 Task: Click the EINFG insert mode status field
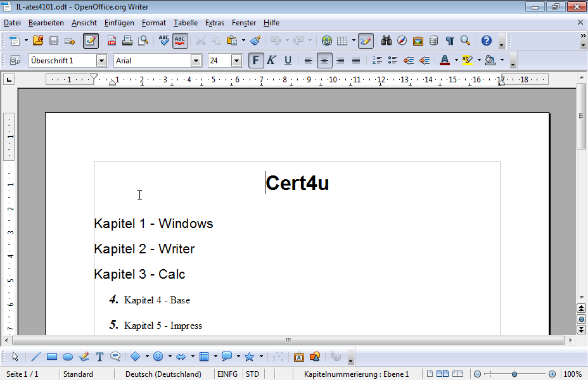click(227, 374)
